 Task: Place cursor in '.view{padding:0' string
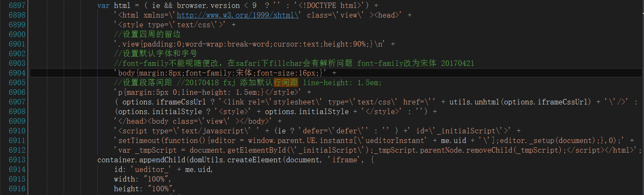(250, 44)
